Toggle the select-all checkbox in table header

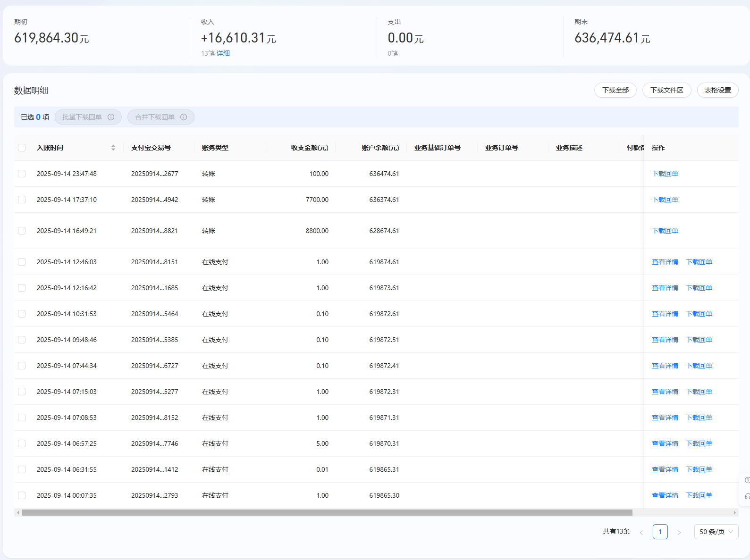[22, 148]
